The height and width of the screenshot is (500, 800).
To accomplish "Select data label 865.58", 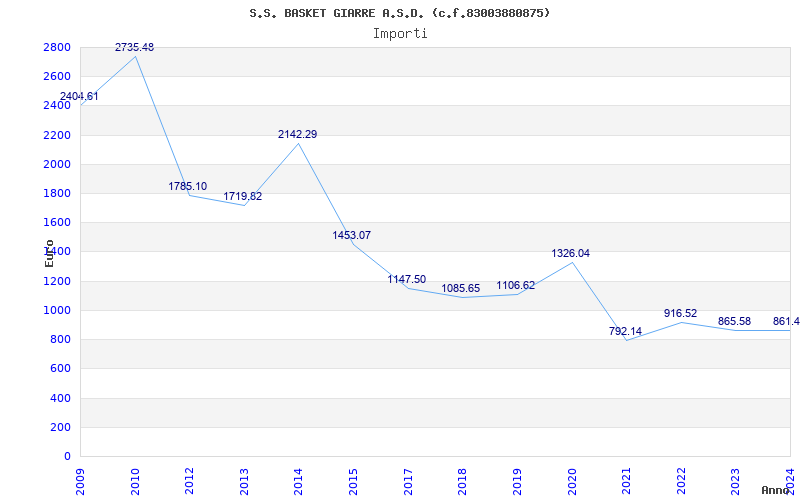I will coord(734,321).
